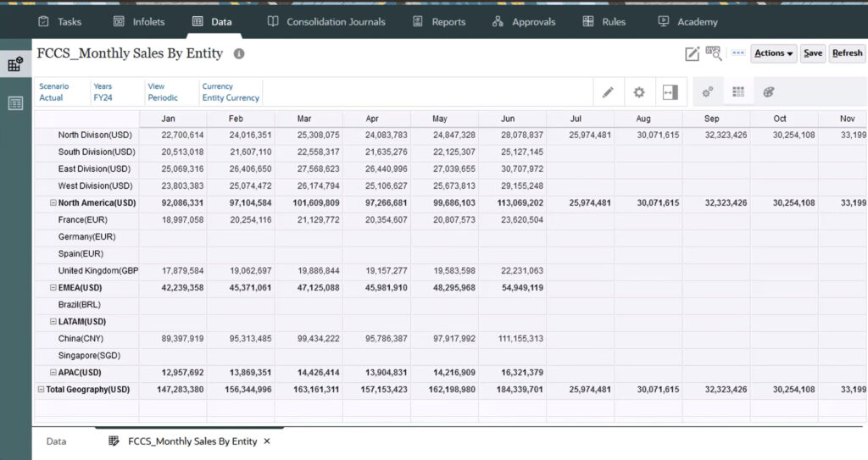
Task: Click the Save button
Action: point(813,53)
